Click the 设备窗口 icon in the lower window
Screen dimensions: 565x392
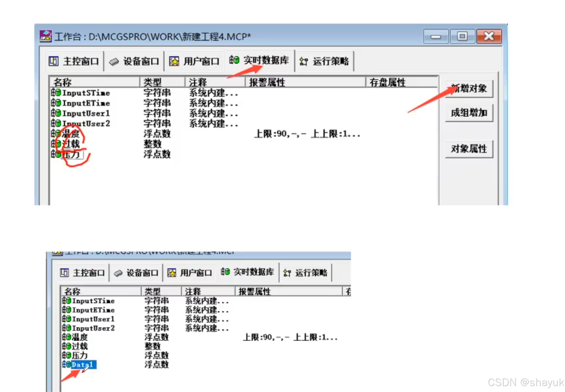click(118, 273)
